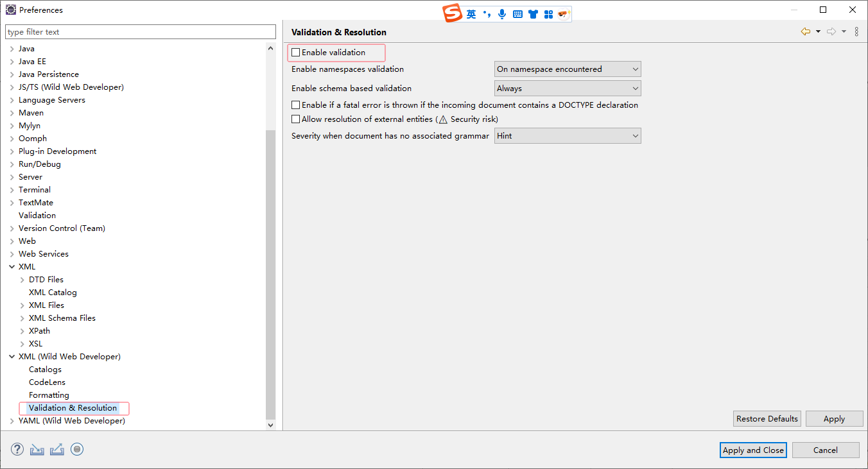Select the Formatting preference page
Screen dimensions: 868x469
[x=49, y=395]
